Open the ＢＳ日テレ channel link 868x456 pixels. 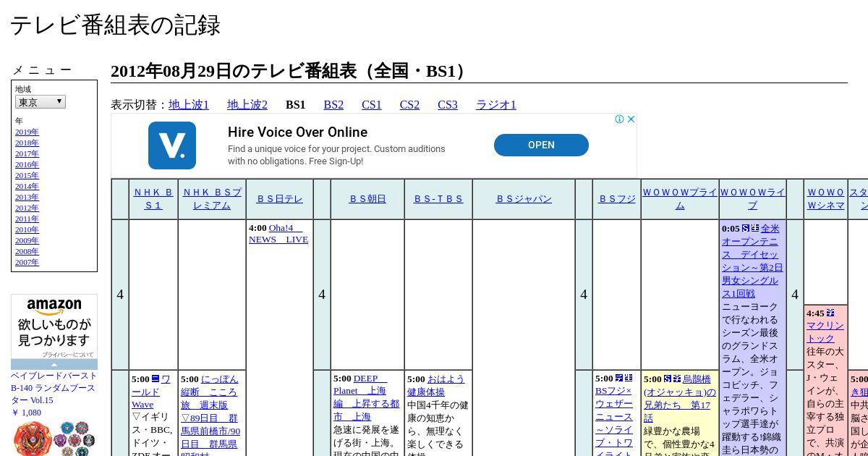(280, 199)
